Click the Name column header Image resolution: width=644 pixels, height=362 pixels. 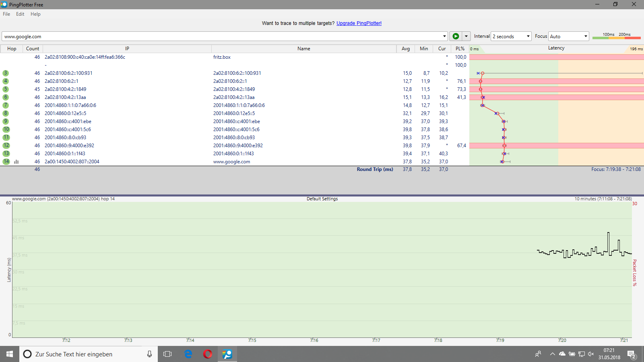coord(304,49)
